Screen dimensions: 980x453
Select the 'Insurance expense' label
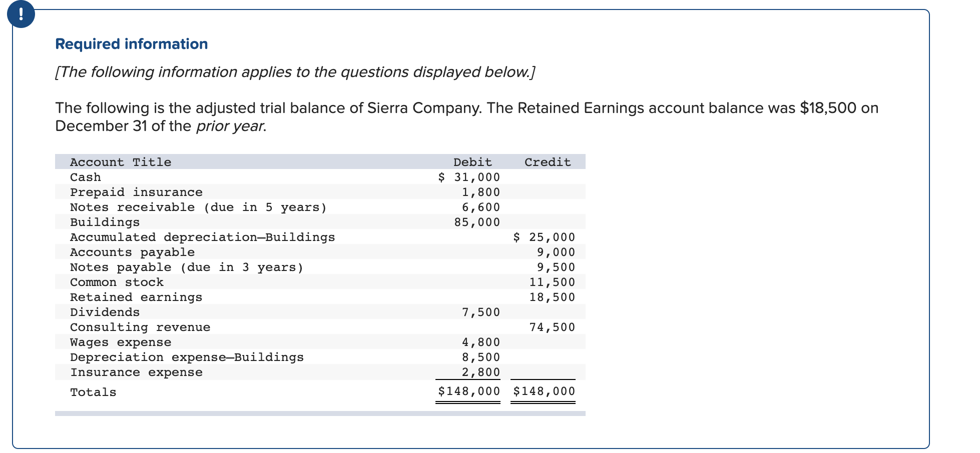point(136,372)
